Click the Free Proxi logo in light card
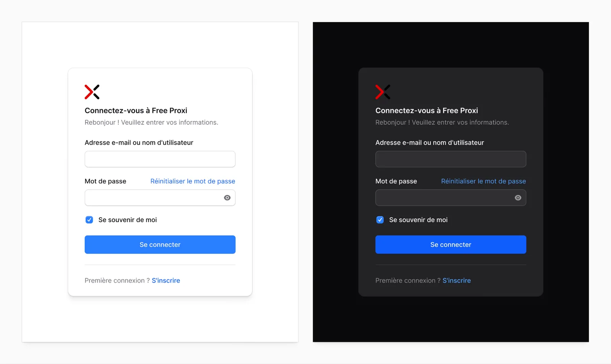The width and height of the screenshot is (611, 364). pyautogui.click(x=92, y=92)
